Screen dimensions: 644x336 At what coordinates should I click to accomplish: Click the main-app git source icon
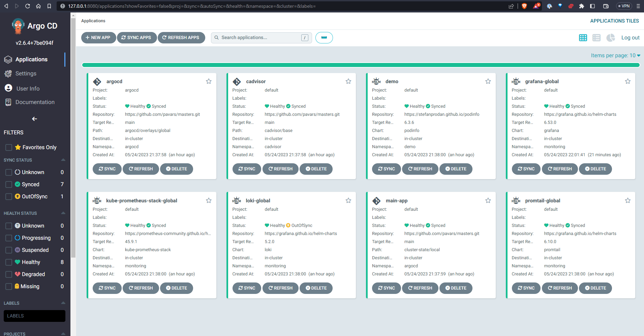pyautogui.click(x=376, y=201)
